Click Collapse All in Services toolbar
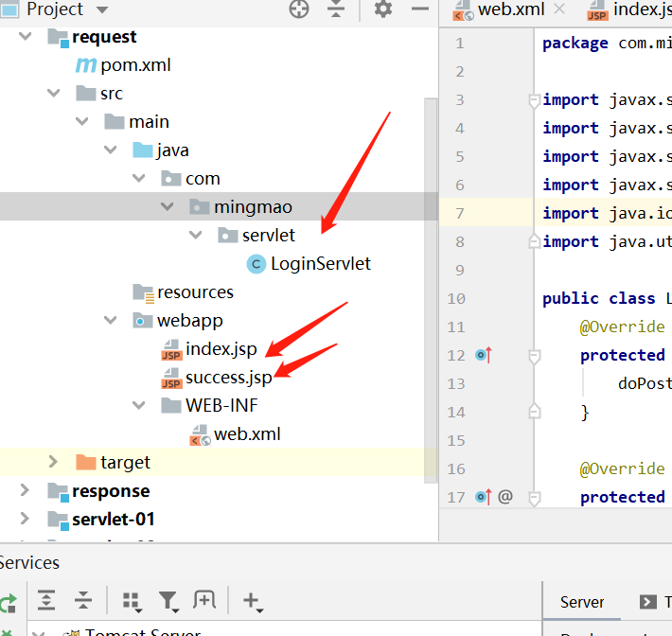 pos(82,600)
